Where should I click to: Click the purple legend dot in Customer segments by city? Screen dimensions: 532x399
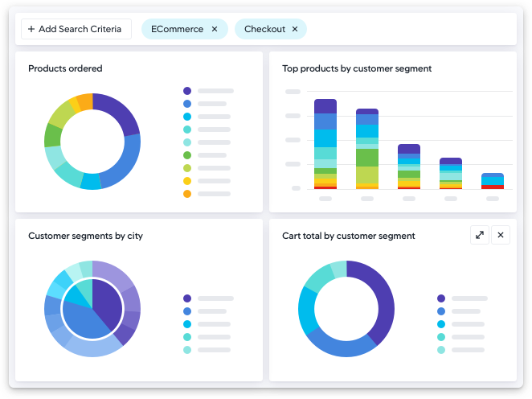click(x=187, y=298)
